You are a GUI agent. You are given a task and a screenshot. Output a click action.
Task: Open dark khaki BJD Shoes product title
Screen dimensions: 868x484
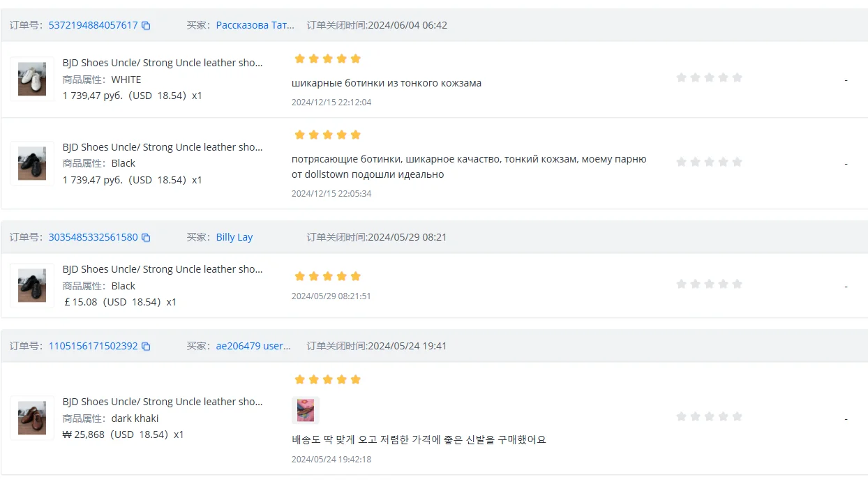tap(163, 402)
